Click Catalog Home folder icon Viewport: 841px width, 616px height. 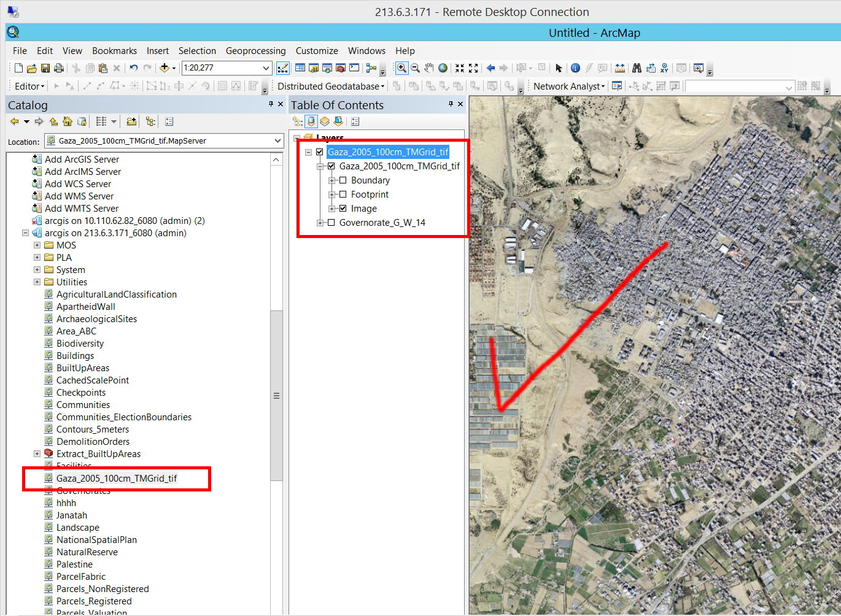68,121
